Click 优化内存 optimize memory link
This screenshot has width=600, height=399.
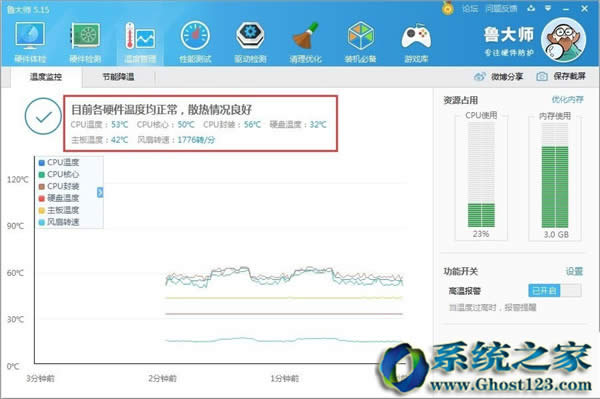tap(567, 100)
